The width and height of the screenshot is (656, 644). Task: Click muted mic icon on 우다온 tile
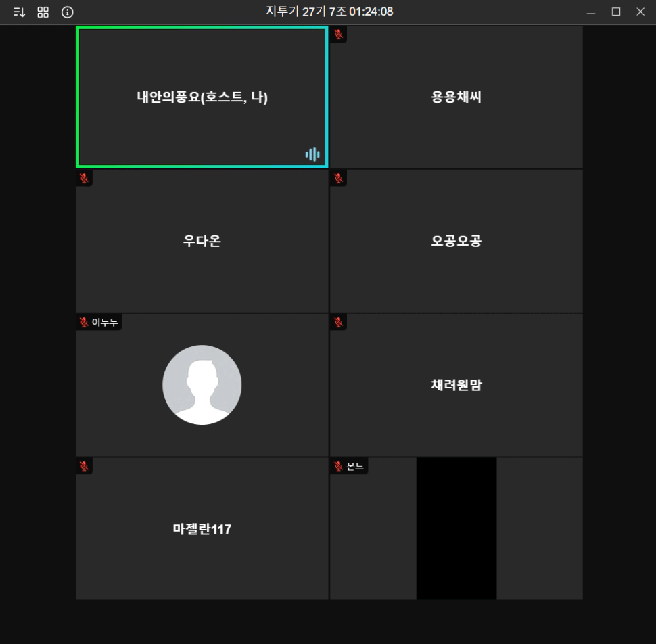click(x=84, y=179)
